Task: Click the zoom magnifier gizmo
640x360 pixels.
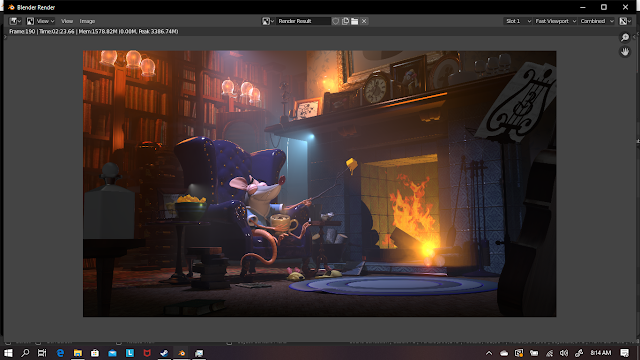Action: pos(625,38)
